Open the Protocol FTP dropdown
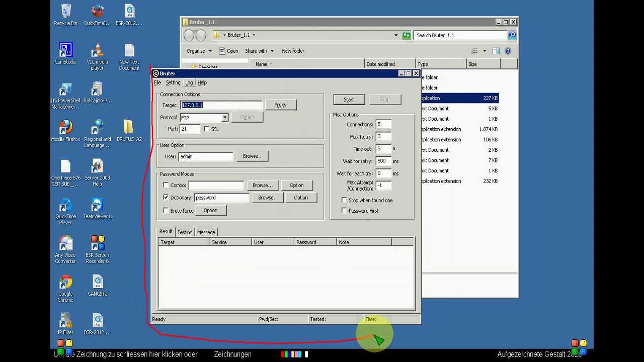The image size is (644, 362). coord(225,117)
